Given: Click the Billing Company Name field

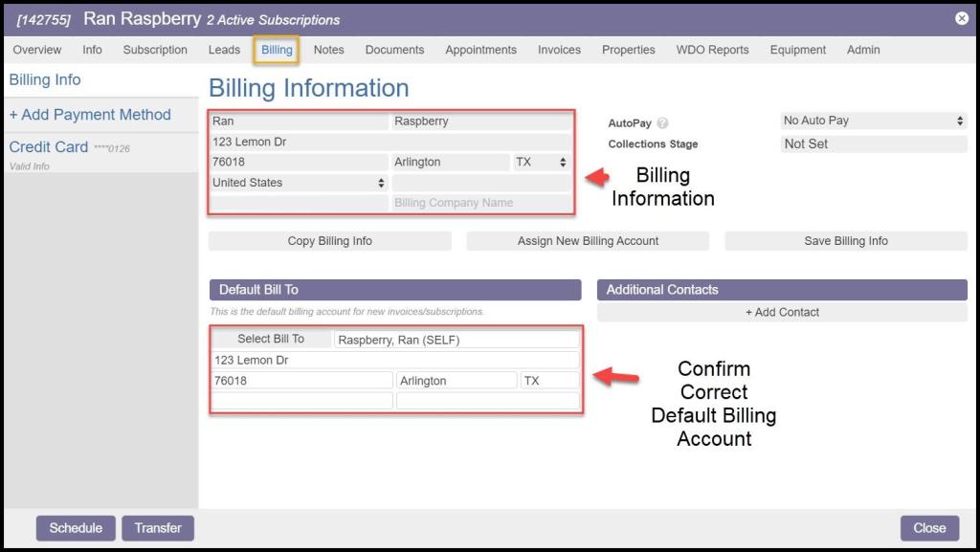Looking at the screenshot, I should coord(481,203).
